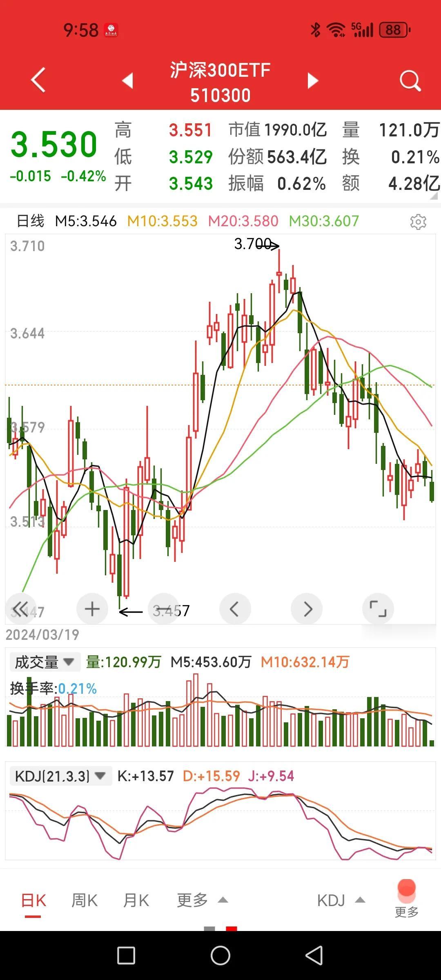Open the 成交量 indicator dropdown
This screenshot has height=980, width=441.
click(45, 662)
